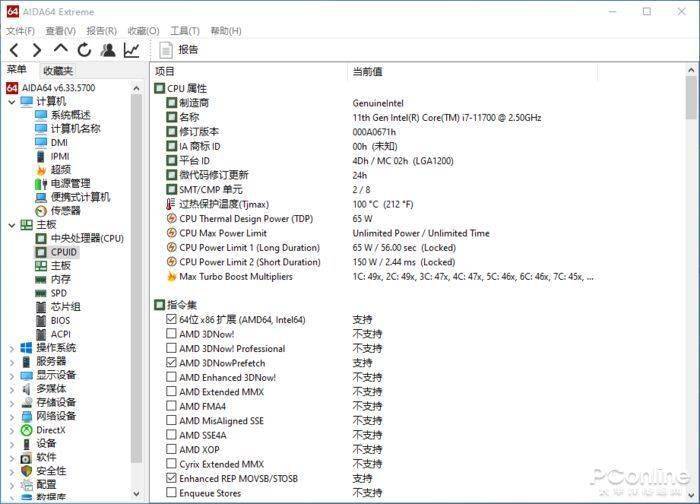
Task: Toggle Enhanced REP MOVSB/STOSB checkbox
Action: coord(172,479)
